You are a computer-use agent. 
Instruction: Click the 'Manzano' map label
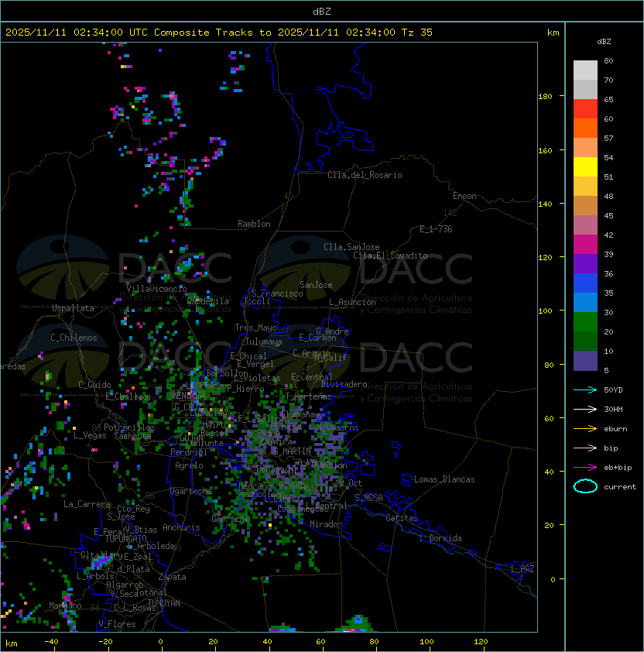tap(65, 606)
